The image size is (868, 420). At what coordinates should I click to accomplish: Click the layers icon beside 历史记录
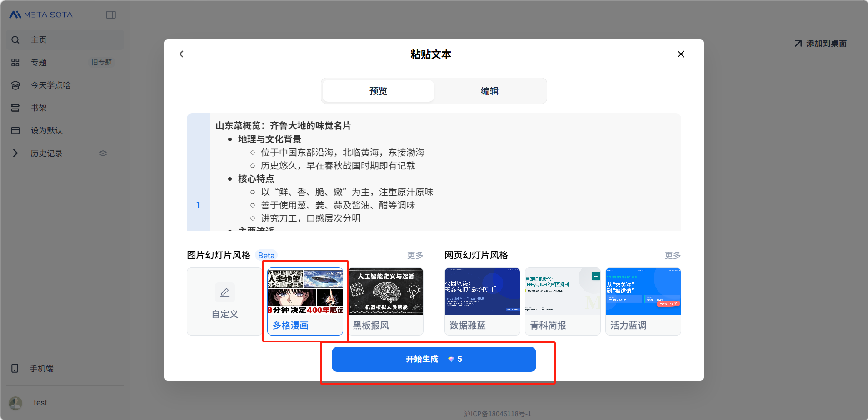point(103,153)
